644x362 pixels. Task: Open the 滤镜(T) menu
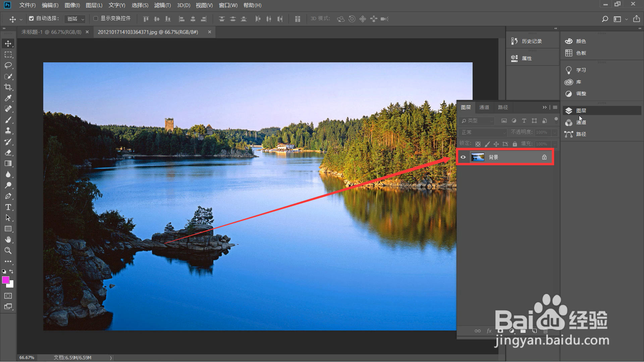pyautogui.click(x=162, y=5)
